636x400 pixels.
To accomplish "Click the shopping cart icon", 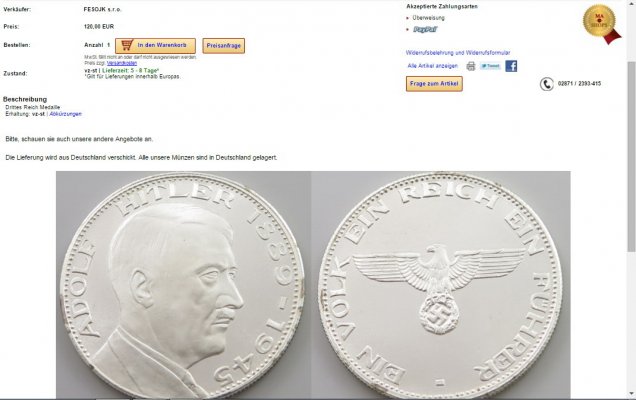I will (x=127, y=45).
